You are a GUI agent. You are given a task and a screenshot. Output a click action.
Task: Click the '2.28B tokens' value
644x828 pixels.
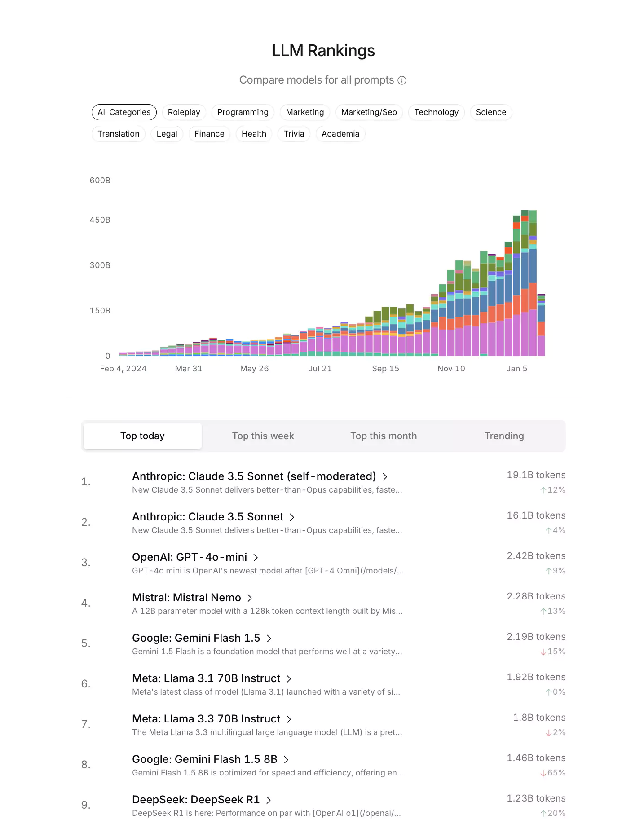pyautogui.click(x=536, y=596)
